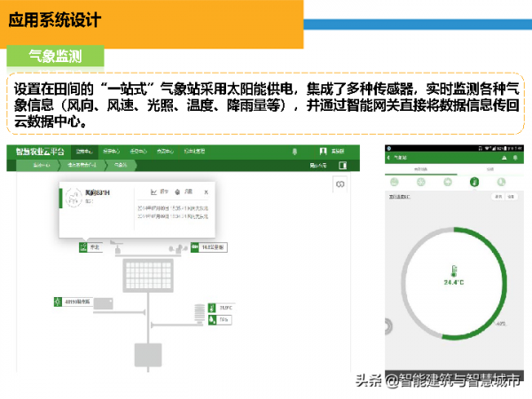The width and height of the screenshot is (532, 399).
Task: Tap the bell icon in mobile app header
Action: pos(515,158)
